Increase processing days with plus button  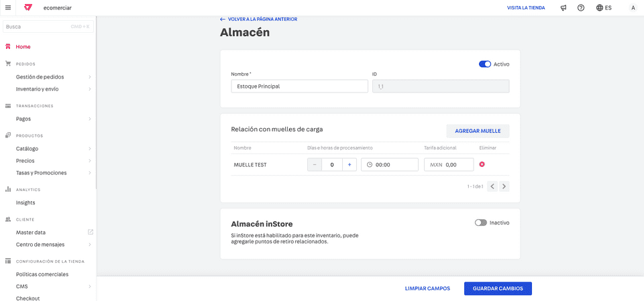(350, 165)
